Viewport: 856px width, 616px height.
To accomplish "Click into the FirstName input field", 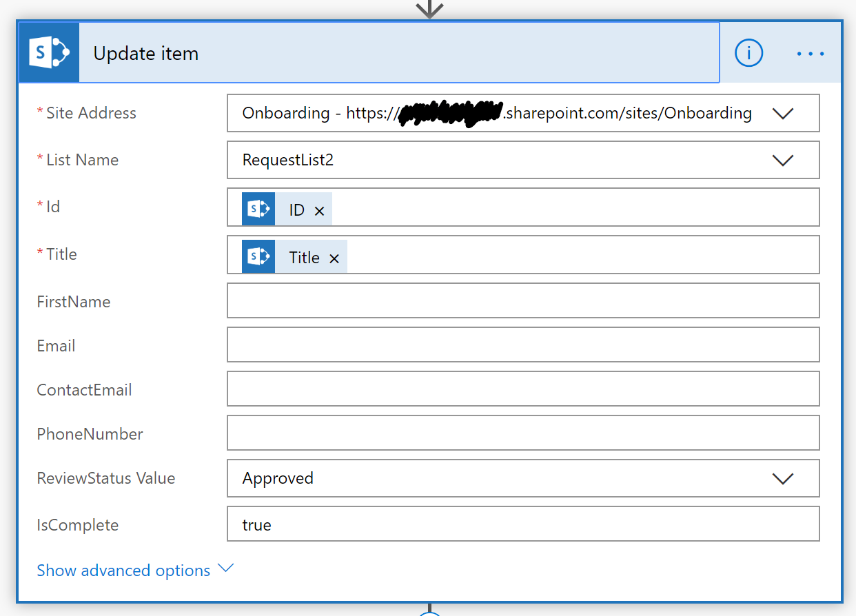I will (x=523, y=300).
